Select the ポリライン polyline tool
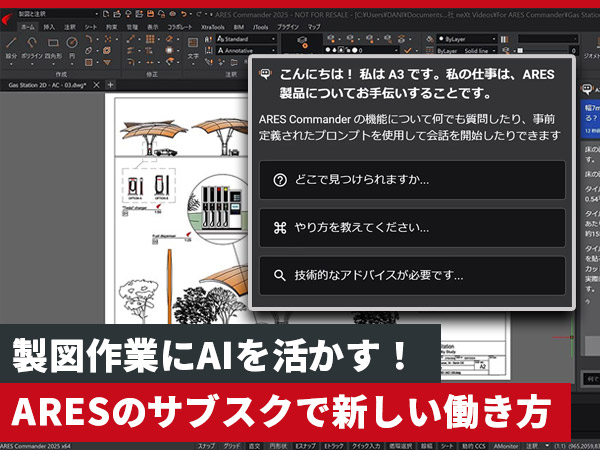Image resolution: width=600 pixels, height=450 pixels. click(x=32, y=47)
